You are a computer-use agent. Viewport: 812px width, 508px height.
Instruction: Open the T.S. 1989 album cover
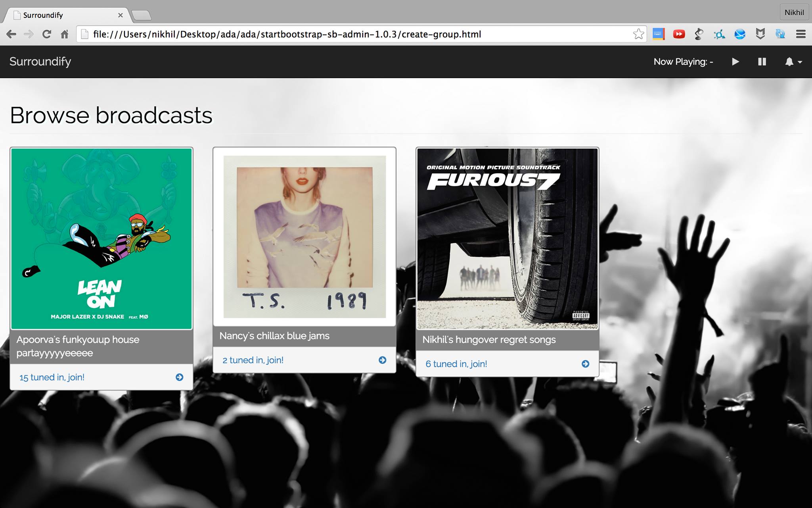pyautogui.click(x=304, y=237)
